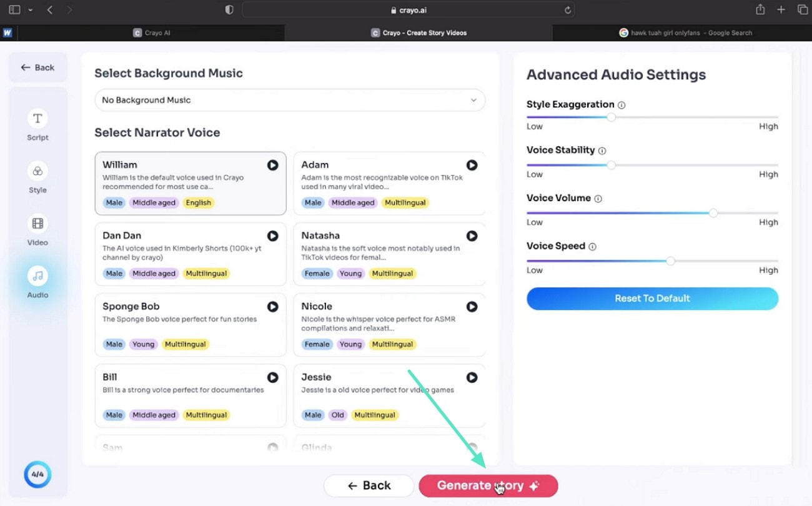
Task: Reload the crayo.ai page
Action: (567, 10)
